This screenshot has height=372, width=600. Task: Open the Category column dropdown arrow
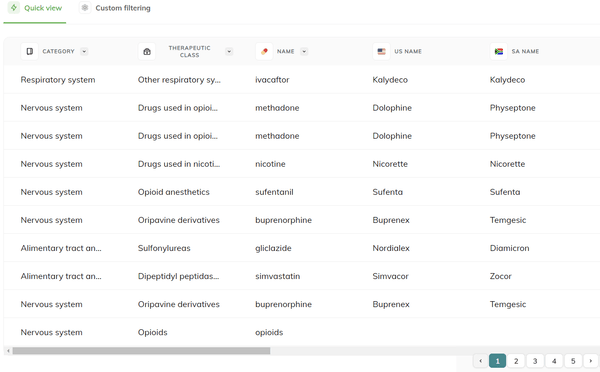84,51
